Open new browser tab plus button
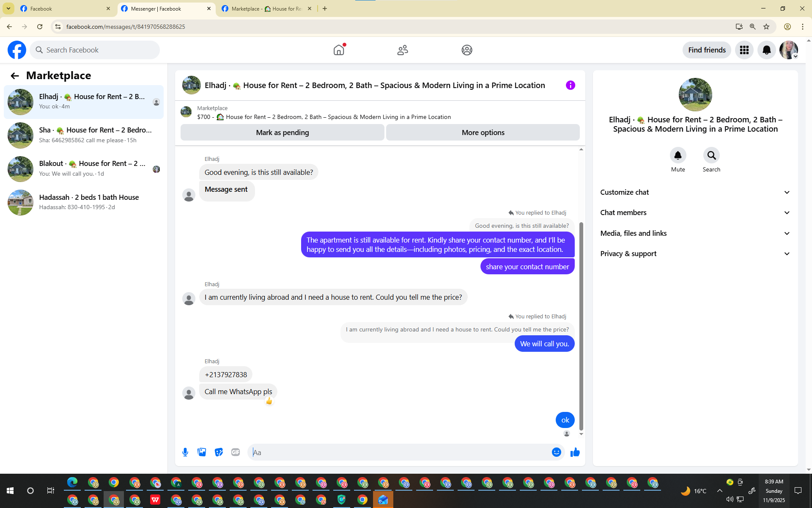 point(325,8)
